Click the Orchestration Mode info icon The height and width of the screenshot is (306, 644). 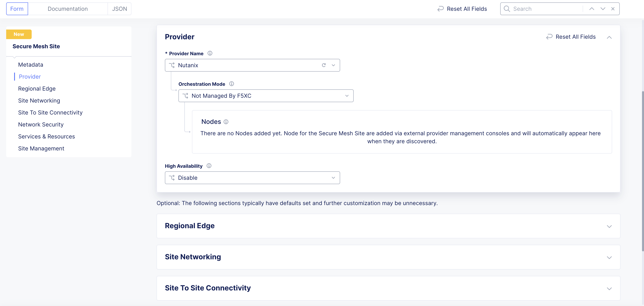click(x=232, y=84)
